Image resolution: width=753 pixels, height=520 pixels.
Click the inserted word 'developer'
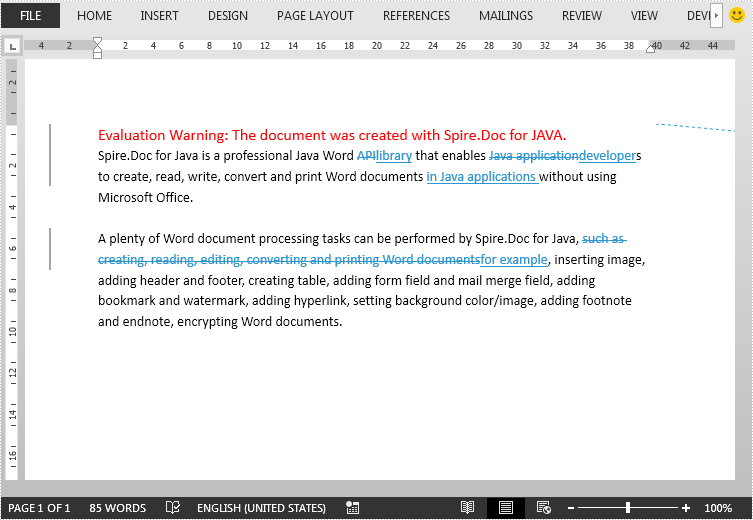607,156
